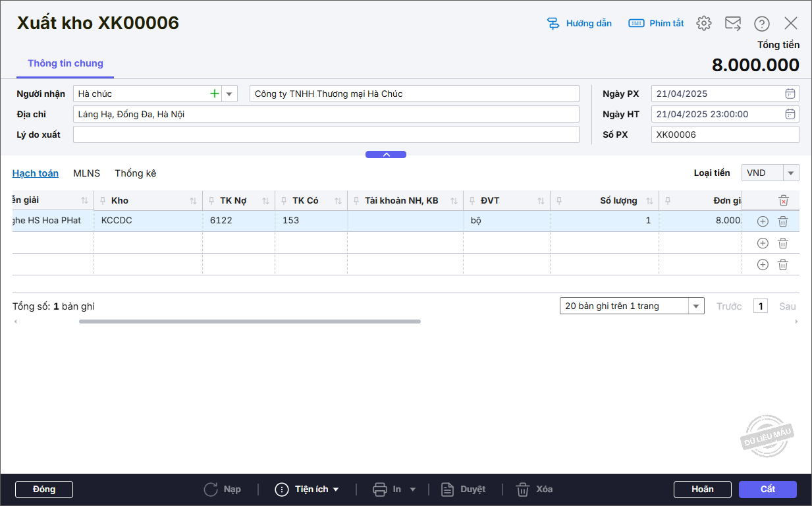Switch to the Thống kê tab
The image size is (812, 506).
click(x=135, y=173)
